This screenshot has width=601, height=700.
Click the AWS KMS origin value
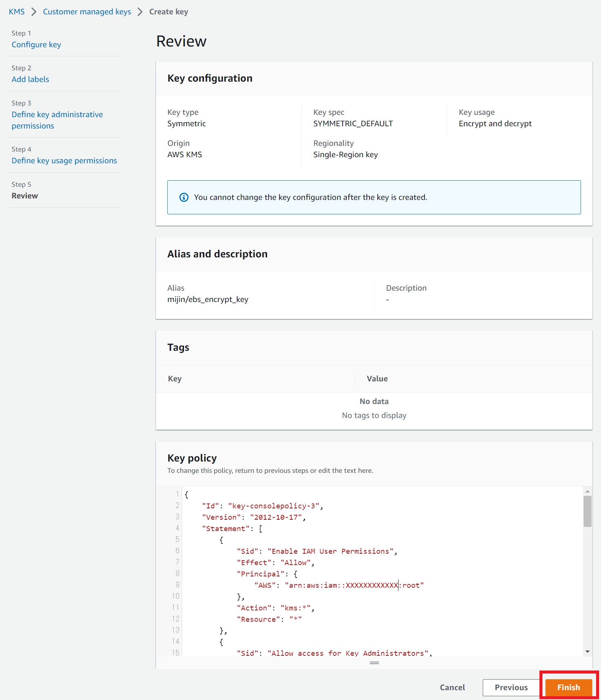(x=185, y=155)
